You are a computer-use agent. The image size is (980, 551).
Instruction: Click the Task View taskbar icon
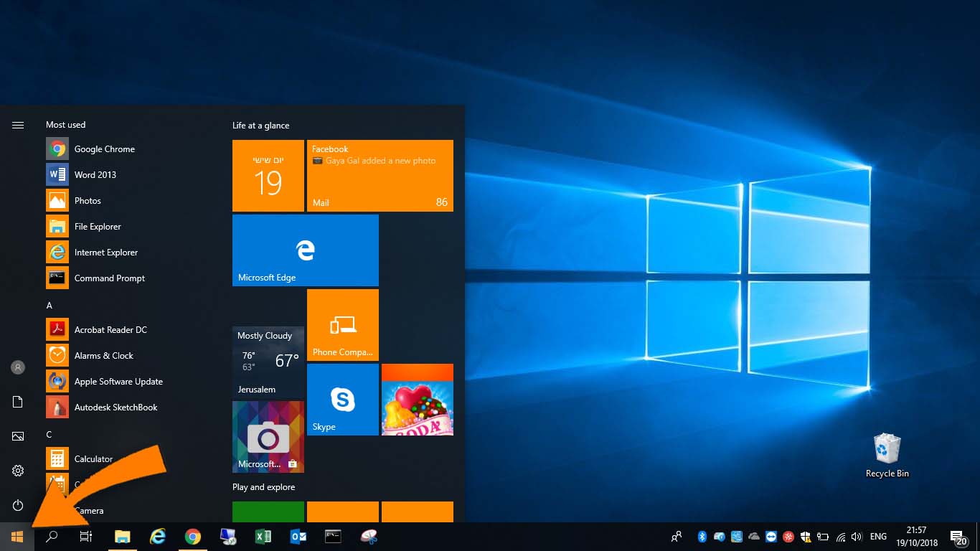[x=86, y=537]
